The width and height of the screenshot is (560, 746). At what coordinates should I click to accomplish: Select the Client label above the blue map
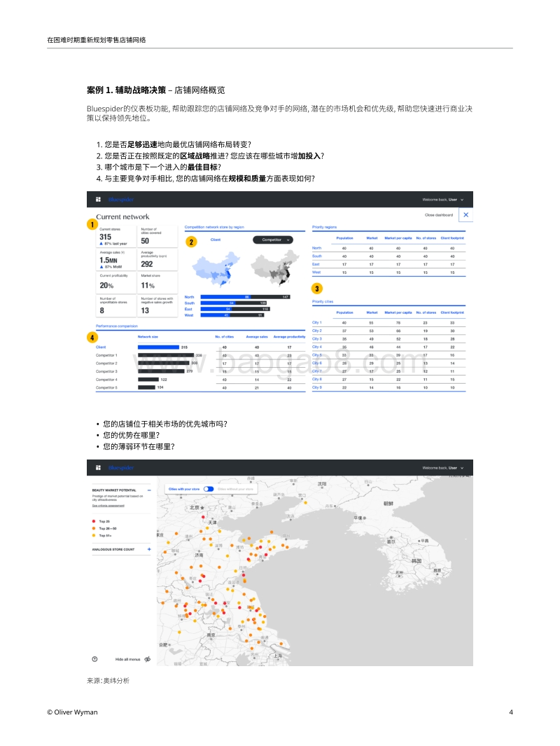point(216,240)
